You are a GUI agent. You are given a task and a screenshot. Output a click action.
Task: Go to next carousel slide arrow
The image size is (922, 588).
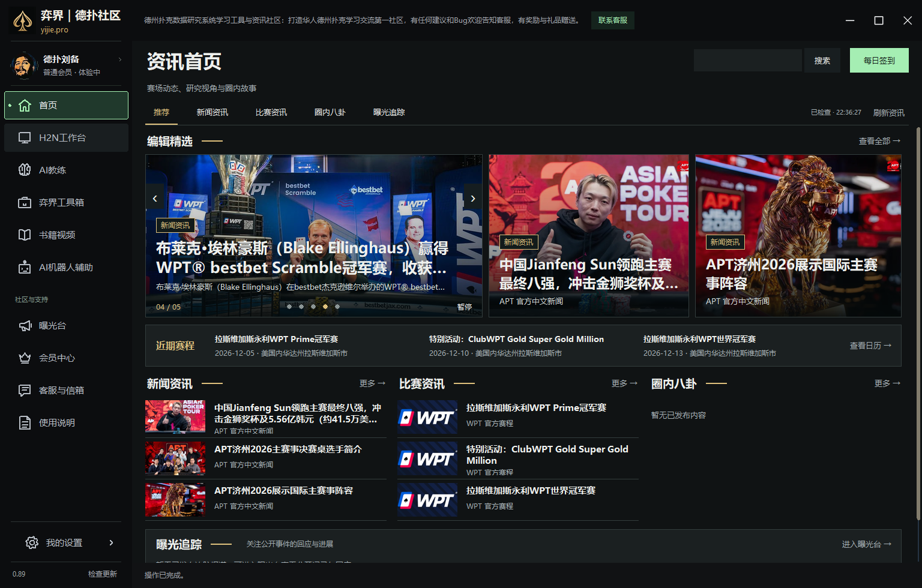pyautogui.click(x=473, y=199)
